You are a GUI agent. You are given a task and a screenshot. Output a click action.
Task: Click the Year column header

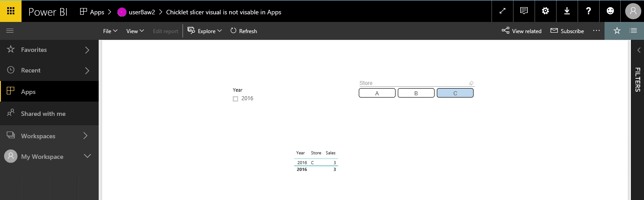(300, 153)
